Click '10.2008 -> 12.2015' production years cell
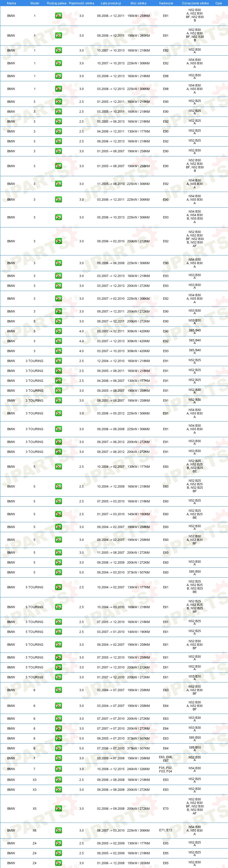The width and height of the screenshot is (228, 868). coord(111,769)
